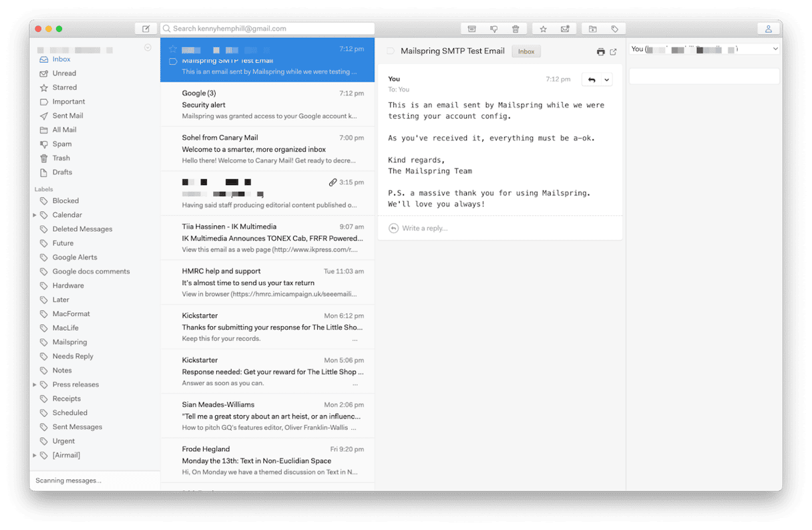Screen dimensions: 812x530
Task: Move the open email to trash
Action: pos(516,29)
